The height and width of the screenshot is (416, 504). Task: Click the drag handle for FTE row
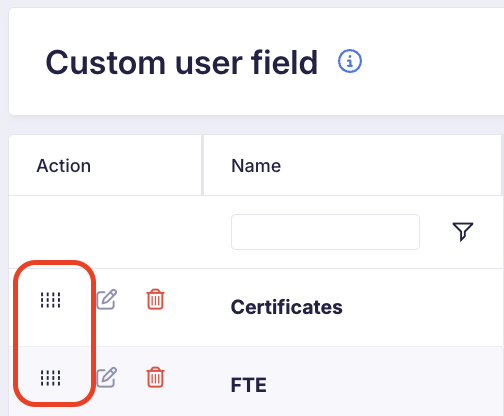point(51,378)
